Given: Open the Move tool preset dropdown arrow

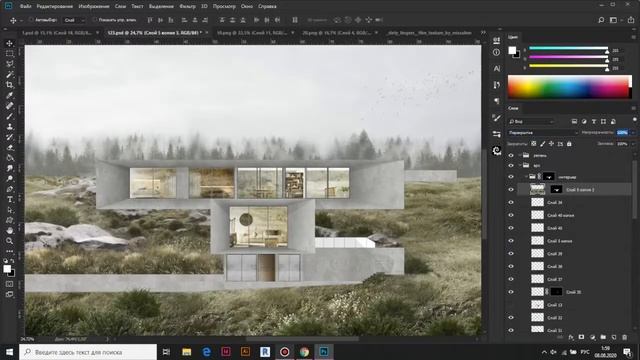Looking at the screenshot, I should click(x=21, y=20).
